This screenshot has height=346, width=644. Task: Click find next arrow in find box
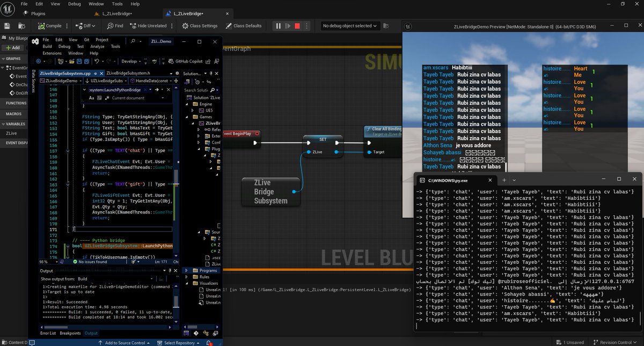click(x=157, y=90)
